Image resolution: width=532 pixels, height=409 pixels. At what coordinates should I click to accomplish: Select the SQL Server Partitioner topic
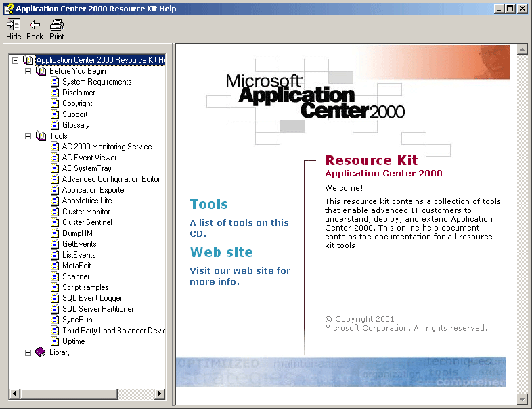97,309
